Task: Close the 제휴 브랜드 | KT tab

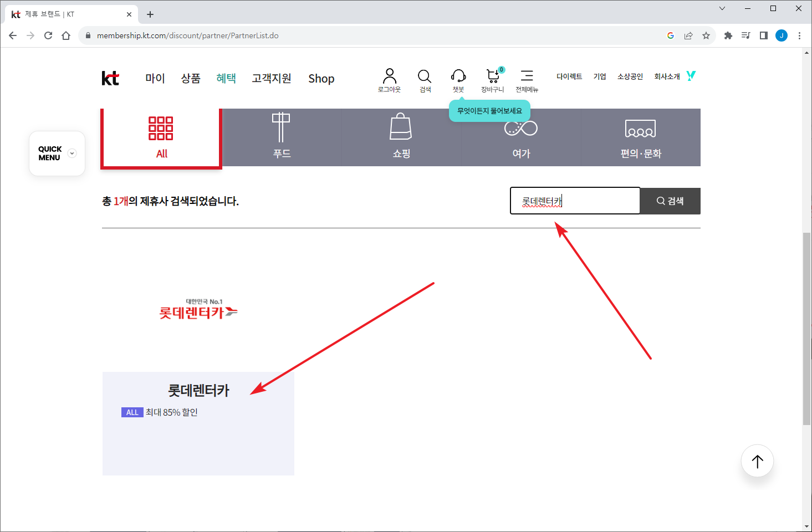Action: pyautogui.click(x=129, y=14)
